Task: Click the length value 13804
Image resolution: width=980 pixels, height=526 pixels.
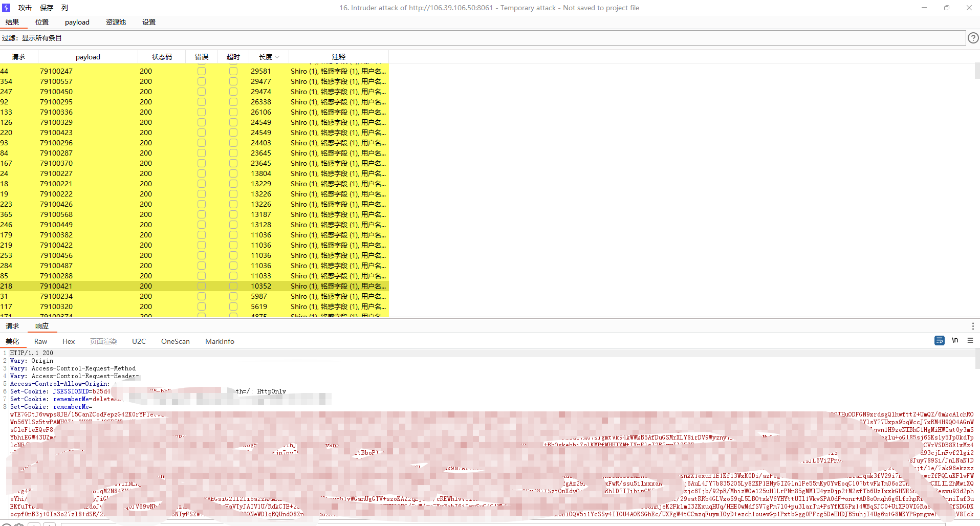Action: [261, 173]
